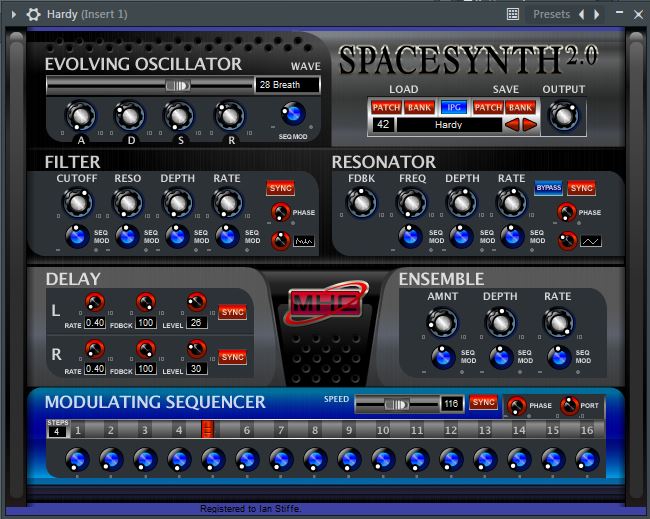
Task: Click the filter LFO waveform display
Action: 304,241
